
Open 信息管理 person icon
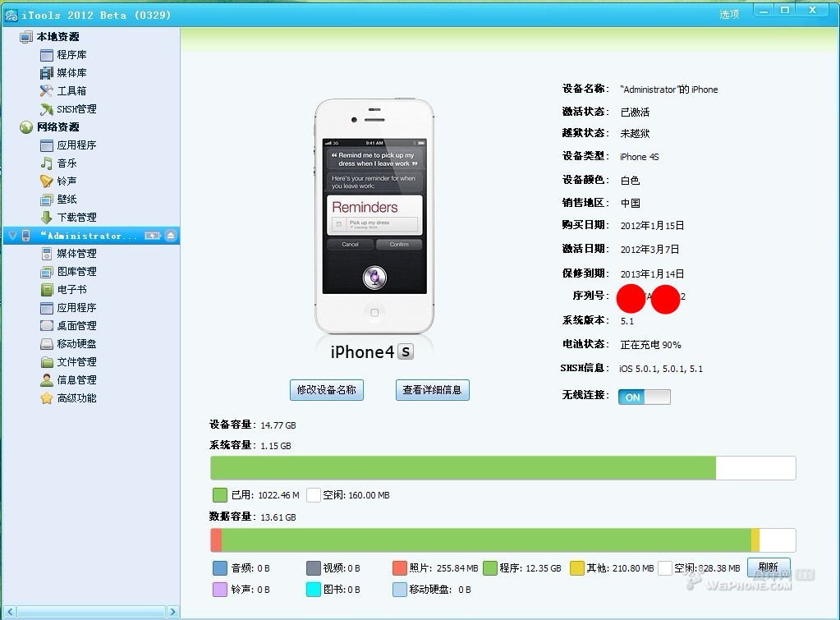pyautogui.click(x=47, y=380)
